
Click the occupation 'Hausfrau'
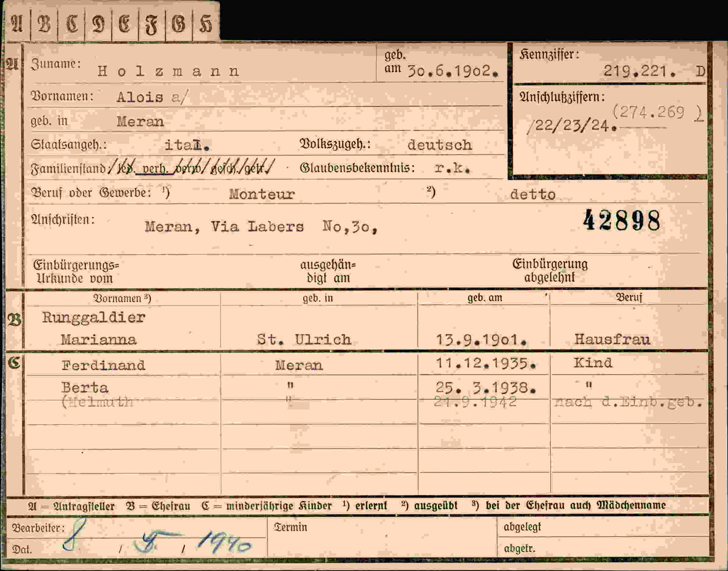tap(612, 340)
